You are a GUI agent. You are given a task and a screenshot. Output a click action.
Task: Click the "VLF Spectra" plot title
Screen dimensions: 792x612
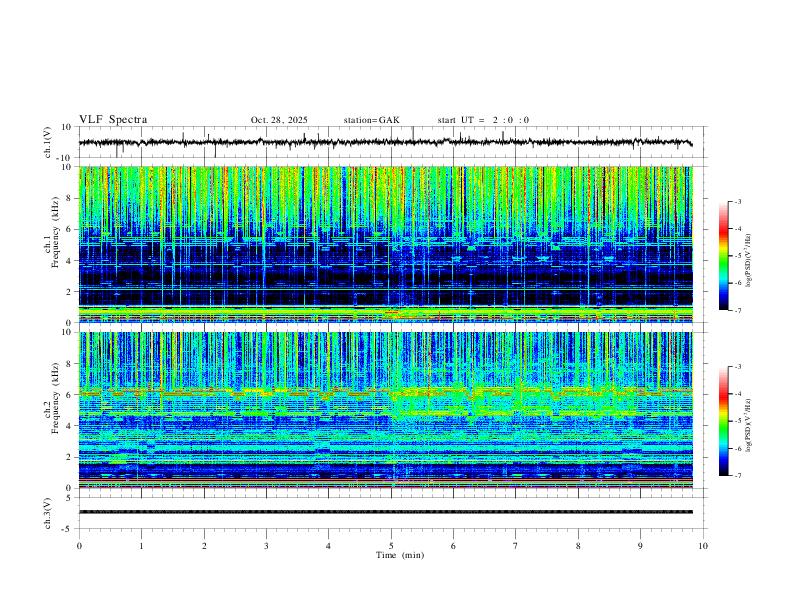tap(113, 120)
